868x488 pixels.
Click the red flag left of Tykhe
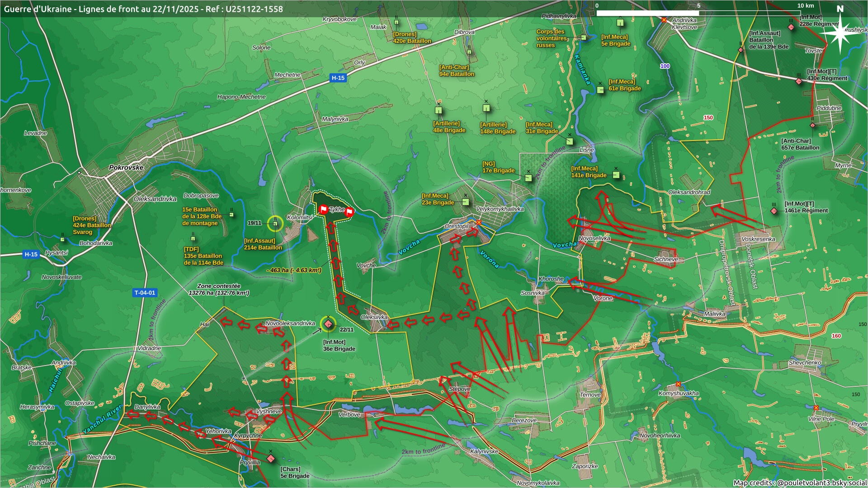pyautogui.click(x=324, y=209)
